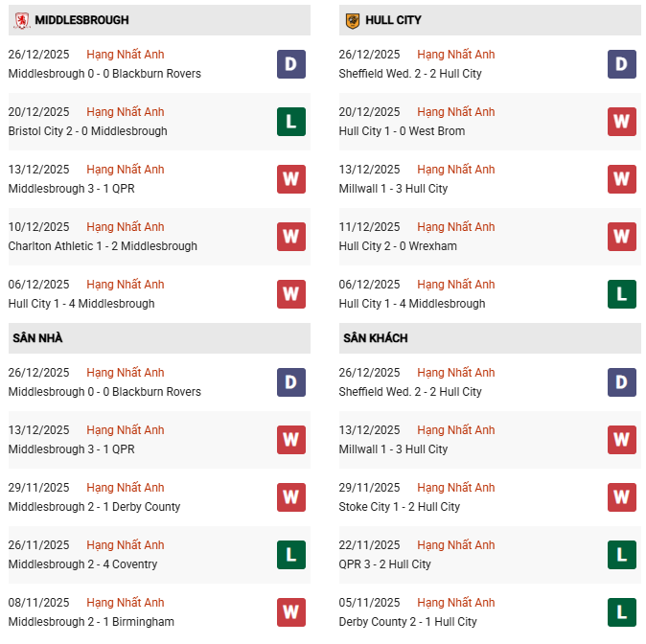The width and height of the screenshot is (646, 644).
Task: Open the SÂN KHÁCH away matches section
Action: click(375, 338)
